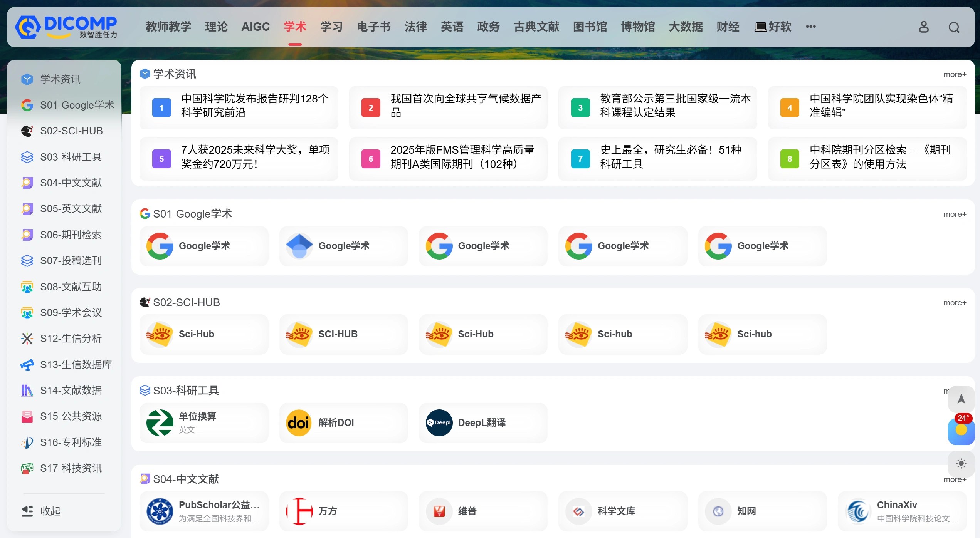Open the PubScholar公益 card
The width and height of the screenshot is (980, 538).
point(204,511)
